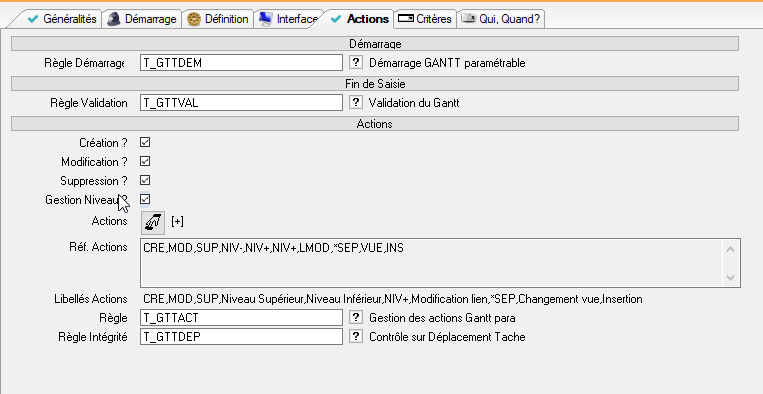Click help icon beside Règle Démarrage field

point(356,62)
